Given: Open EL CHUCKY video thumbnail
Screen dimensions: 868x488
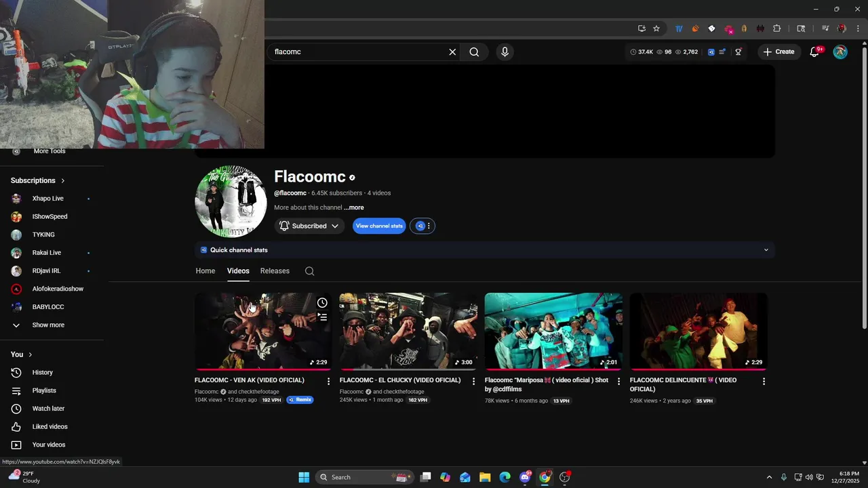Looking at the screenshot, I should [x=408, y=331].
